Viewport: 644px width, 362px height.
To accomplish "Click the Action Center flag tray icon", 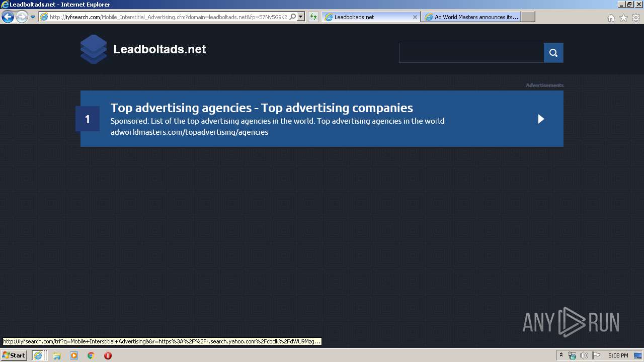I will coord(596,355).
